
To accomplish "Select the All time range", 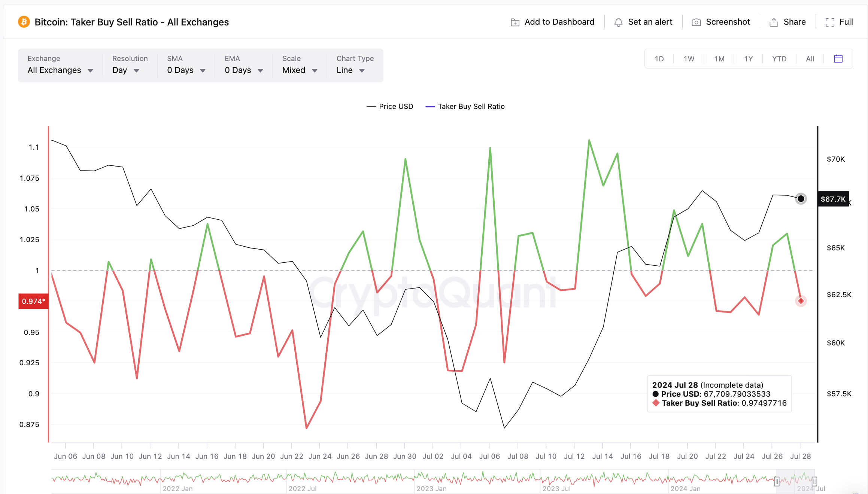I will [x=810, y=59].
